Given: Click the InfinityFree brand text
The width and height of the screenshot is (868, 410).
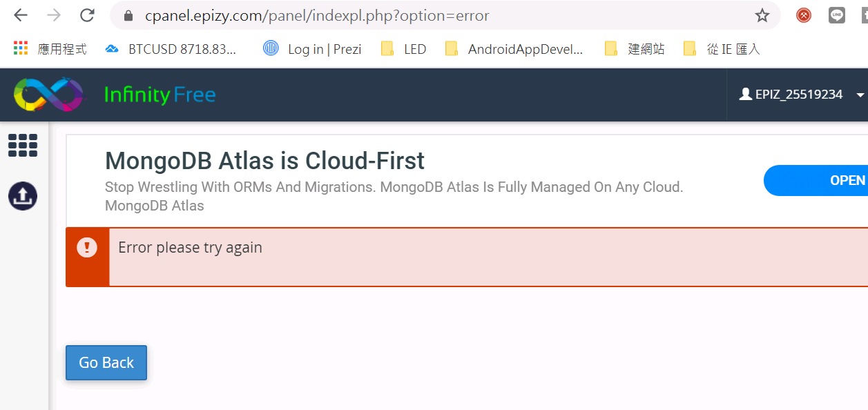Looking at the screenshot, I should click(x=160, y=95).
